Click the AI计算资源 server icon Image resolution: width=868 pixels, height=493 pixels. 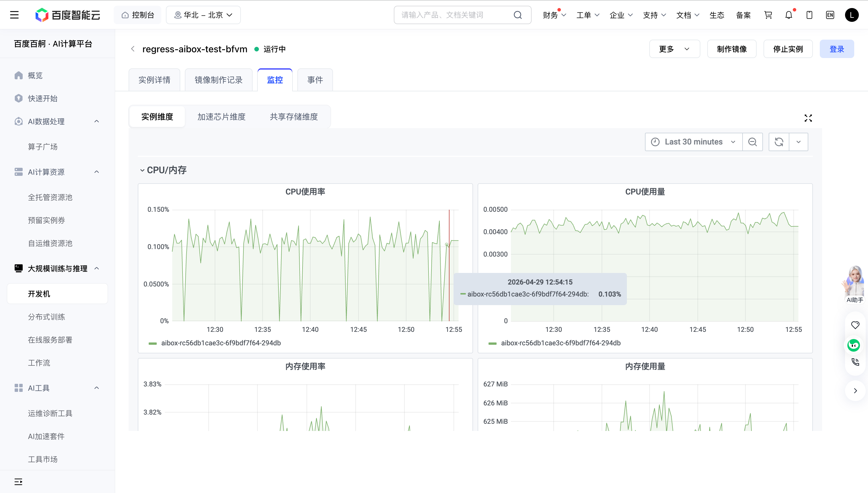coord(19,172)
